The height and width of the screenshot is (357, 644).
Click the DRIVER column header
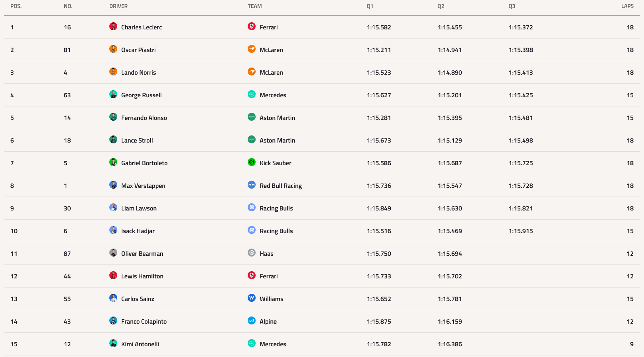(x=118, y=6)
